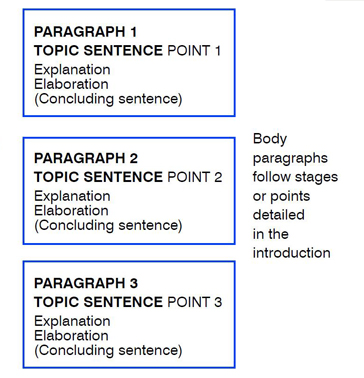The height and width of the screenshot is (378, 364).
Task: Click the word Body in side note
Action: pyautogui.click(x=270, y=139)
